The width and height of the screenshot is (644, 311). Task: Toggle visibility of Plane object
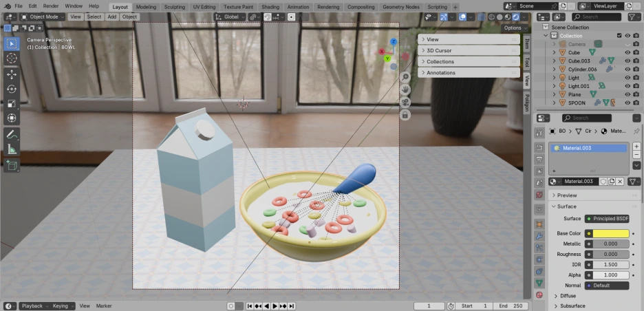click(x=627, y=94)
